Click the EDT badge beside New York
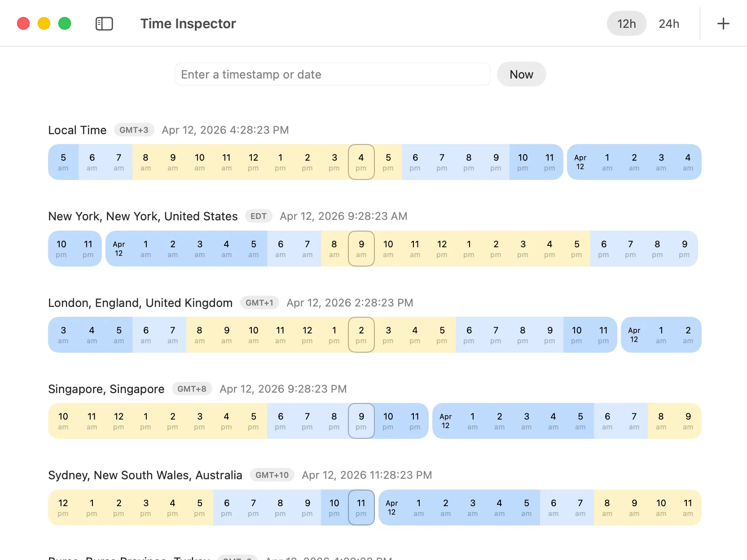Image resolution: width=747 pixels, height=560 pixels. (259, 216)
